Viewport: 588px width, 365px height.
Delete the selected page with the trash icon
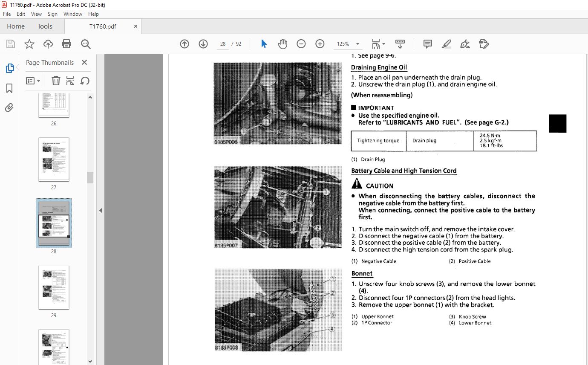click(56, 81)
